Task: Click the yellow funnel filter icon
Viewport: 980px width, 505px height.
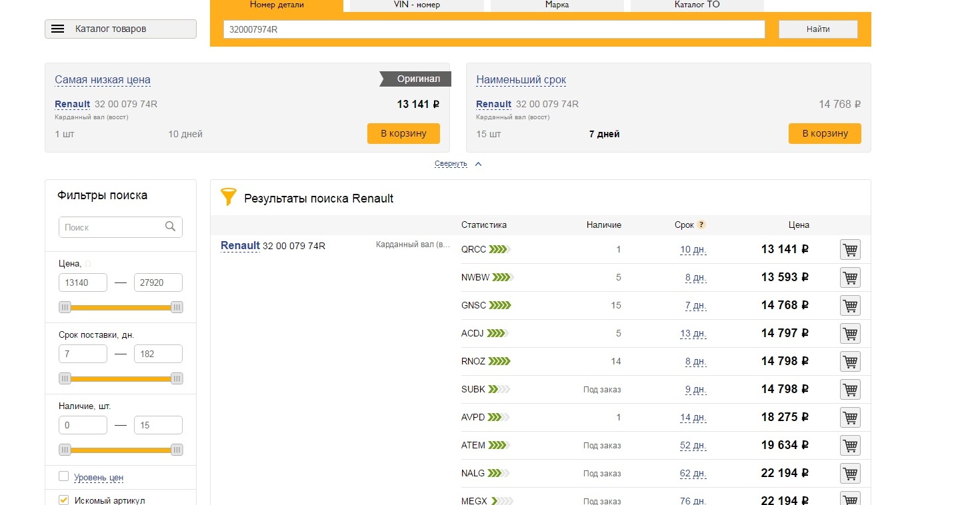Action: pyautogui.click(x=228, y=197)
